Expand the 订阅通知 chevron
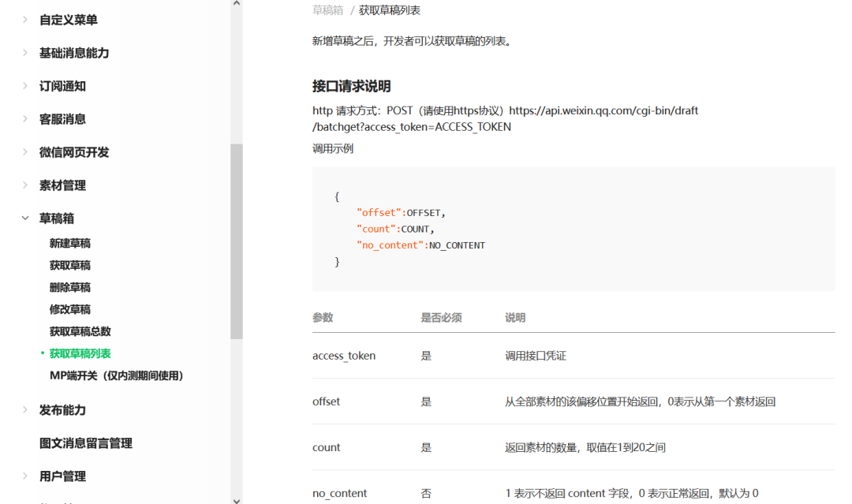This screenshot has width=852, height=504. (x=25, y=86)
